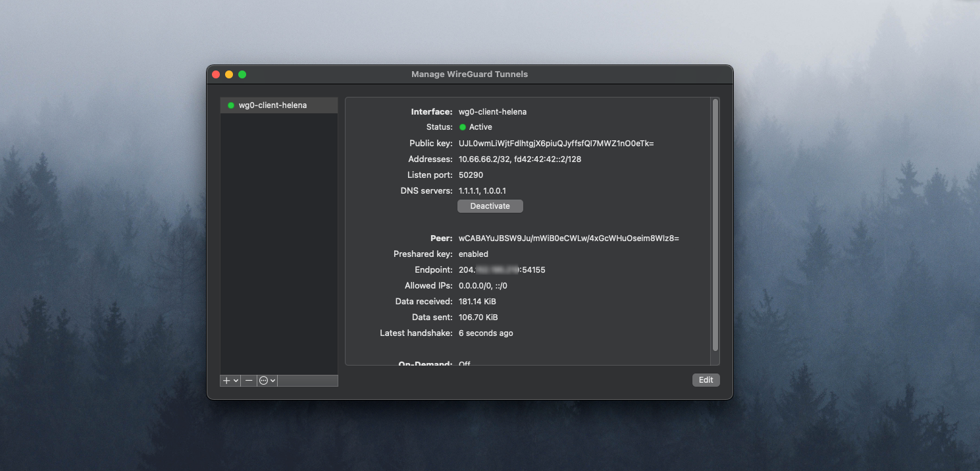The image size is (980, 471).
Task: Open the ellipsis more actions menu
Action: (x=267, y=381)
